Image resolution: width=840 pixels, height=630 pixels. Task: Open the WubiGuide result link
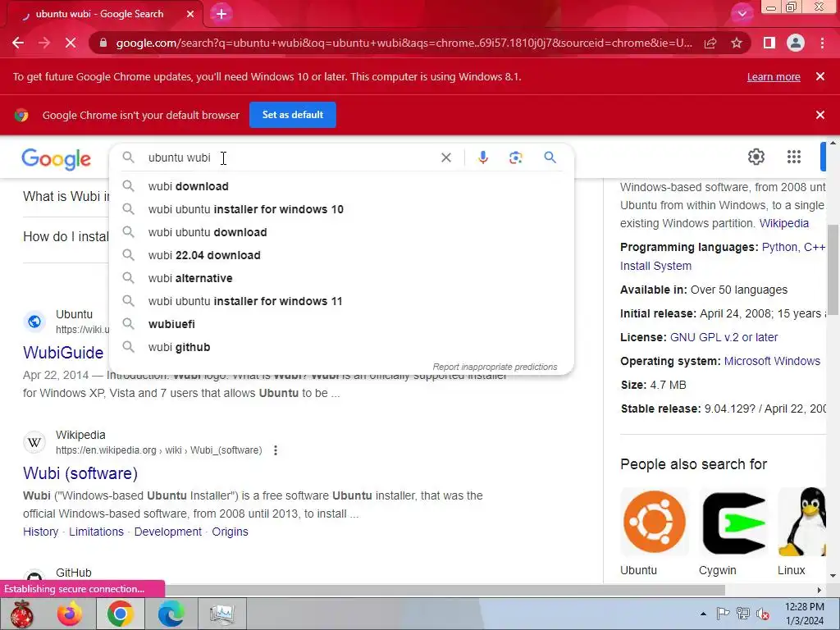pyautogui.click(x=63, y=353)
